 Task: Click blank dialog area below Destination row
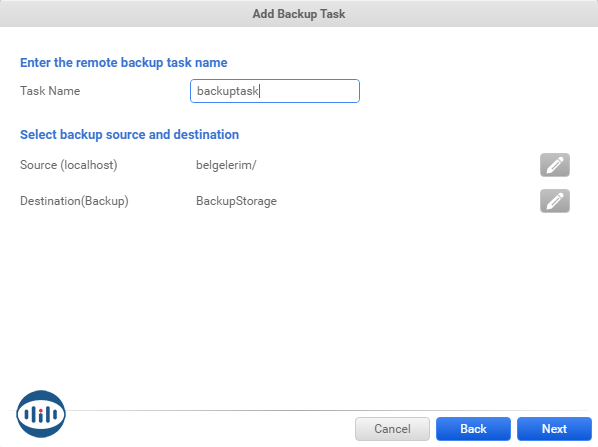[x=299, y=297]
